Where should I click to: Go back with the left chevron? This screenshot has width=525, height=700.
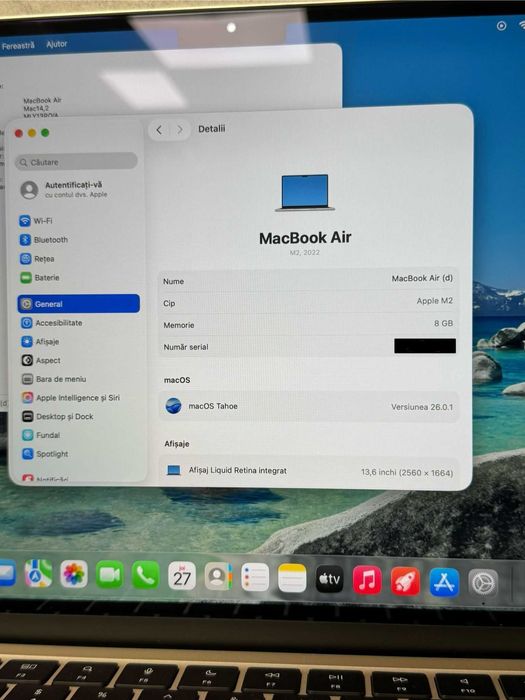click(159, 130)
